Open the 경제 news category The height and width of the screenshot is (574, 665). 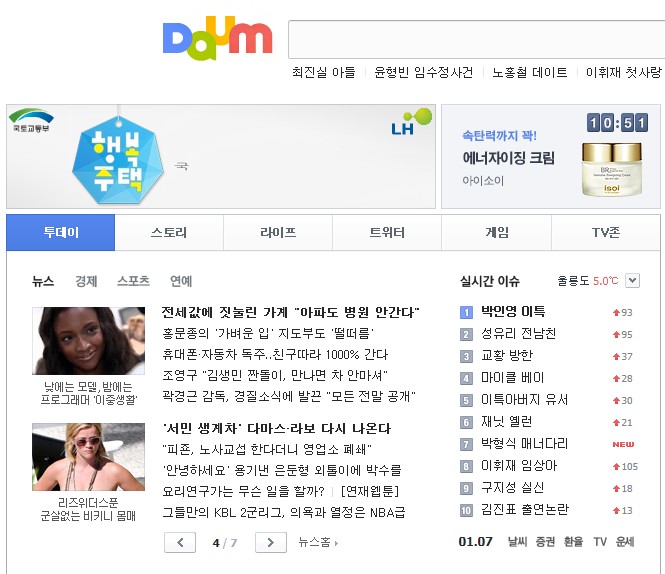[86, 281]
